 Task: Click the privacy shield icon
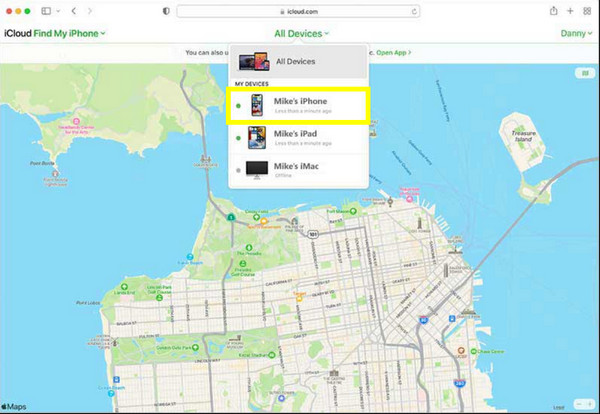tap(165, 11)
